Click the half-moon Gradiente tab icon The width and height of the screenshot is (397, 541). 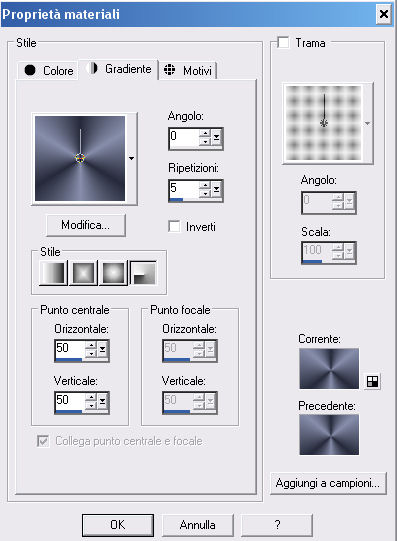[92, 68]
